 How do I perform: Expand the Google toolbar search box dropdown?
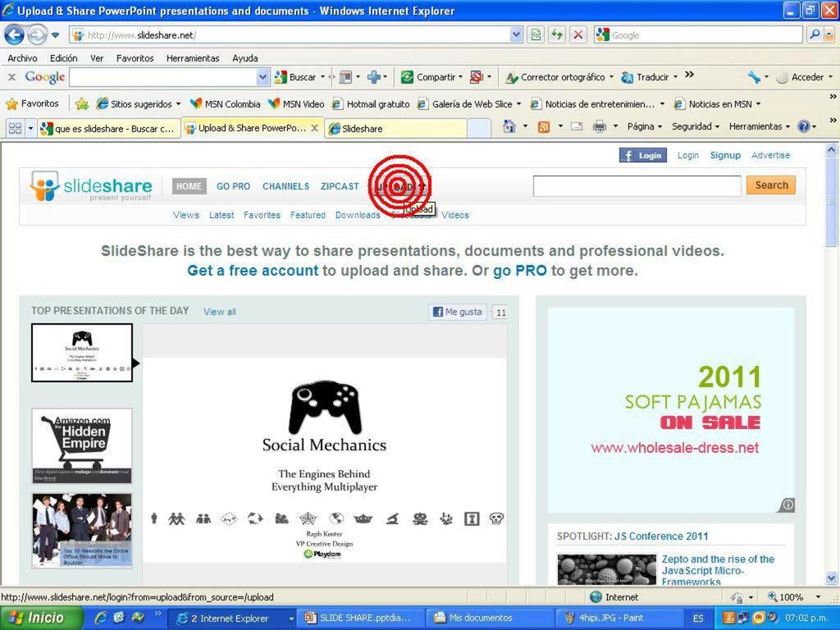262,77
